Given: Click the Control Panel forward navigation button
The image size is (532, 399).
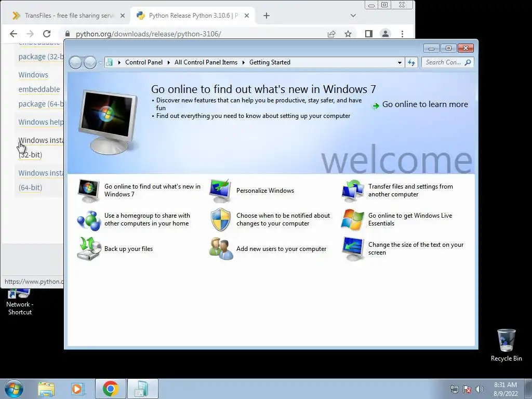Looking at the screenshot, I should tap(90, 62).
